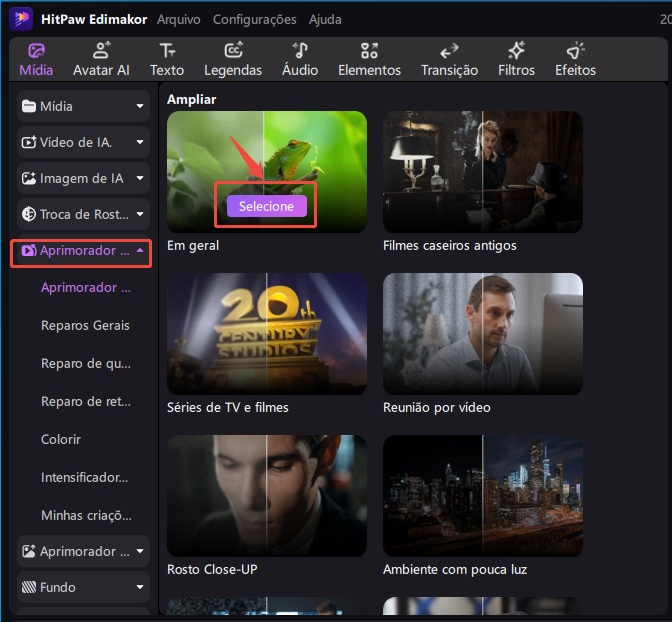Viewport: 672px width, 622px height.
Task: Select the Reparos Gerais option
Action: point(85,325)
